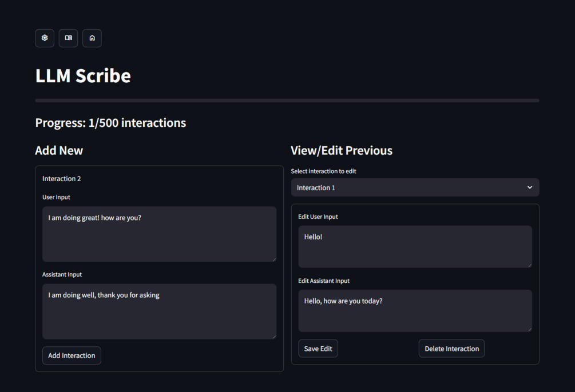The image size is (575, 392).
Task: Click the Add Interaction button
Action: (x=72, y=355)
